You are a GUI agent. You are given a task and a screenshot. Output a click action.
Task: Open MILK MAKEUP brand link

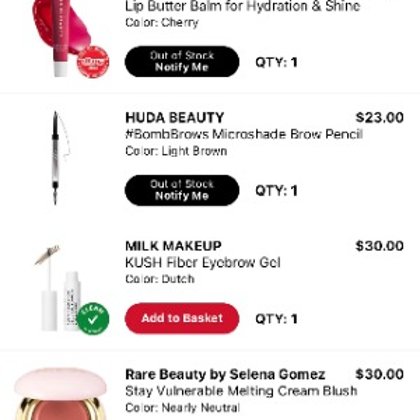coord(173,246)
